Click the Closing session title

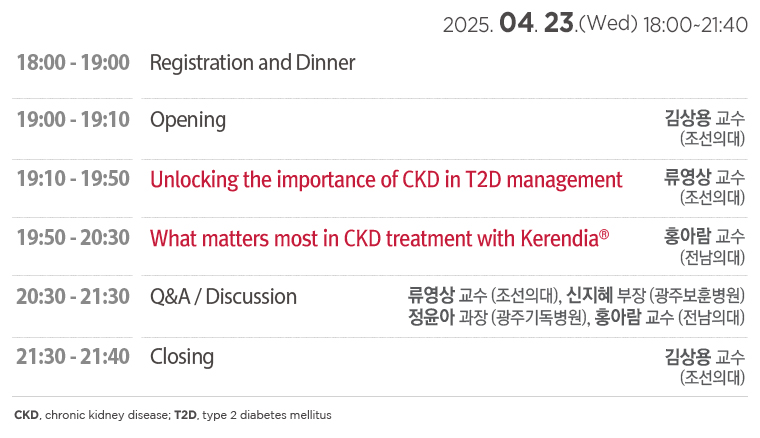coord(182,358)
